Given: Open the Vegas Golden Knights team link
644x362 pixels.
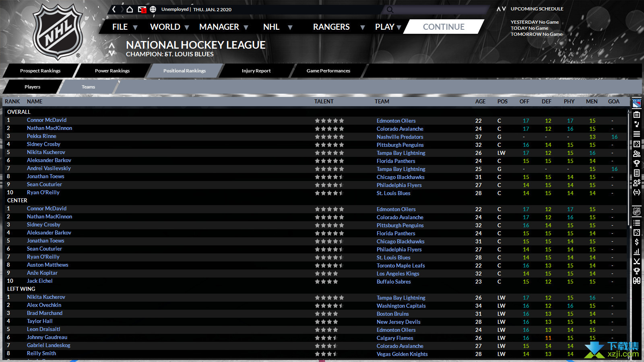Looking at the screenshot, I should [x=402, y=354].
